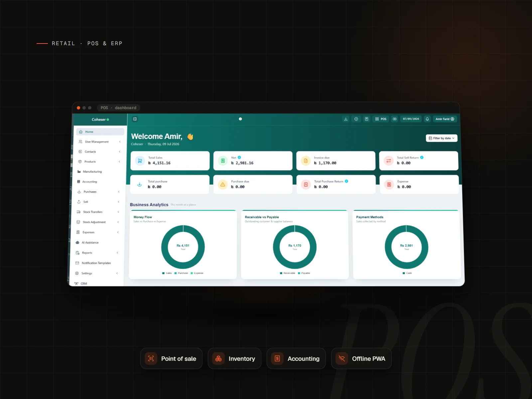Expand the Purchases submenu chevron
This screenshot has height=399, width=532.
tap(119, 192)
